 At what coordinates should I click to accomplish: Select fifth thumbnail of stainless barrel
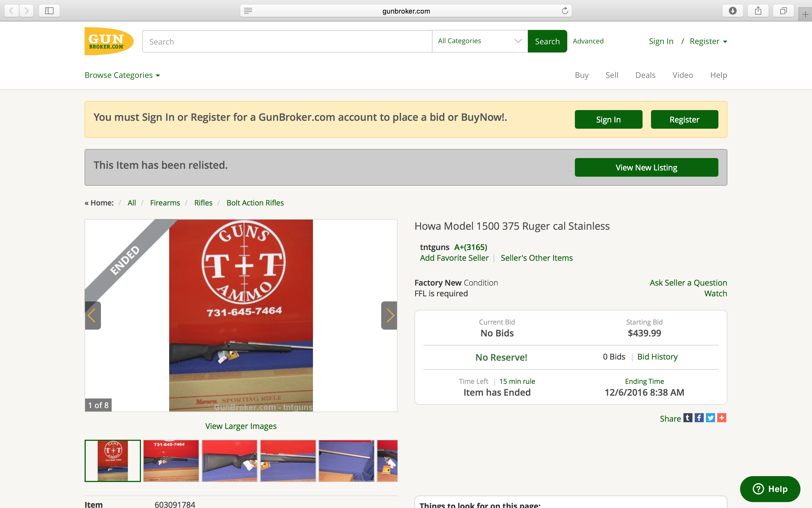(346, 461)
